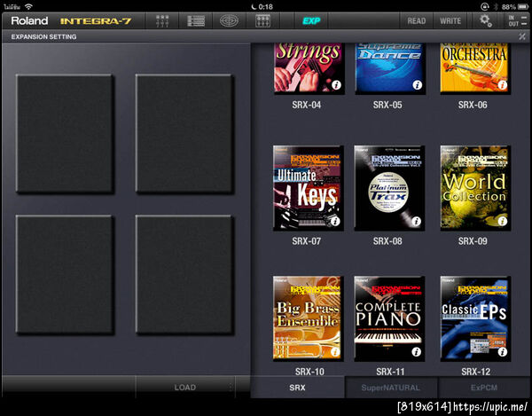Screen dimensions: 532x416
Task: Show info for SRX-12 Classic EPs
Action: (503, 352)
